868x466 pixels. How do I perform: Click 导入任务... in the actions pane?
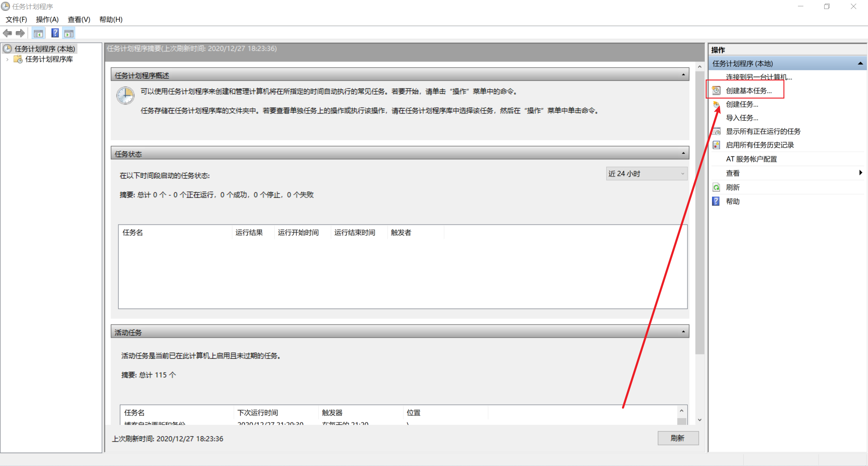tap(742, 118)
